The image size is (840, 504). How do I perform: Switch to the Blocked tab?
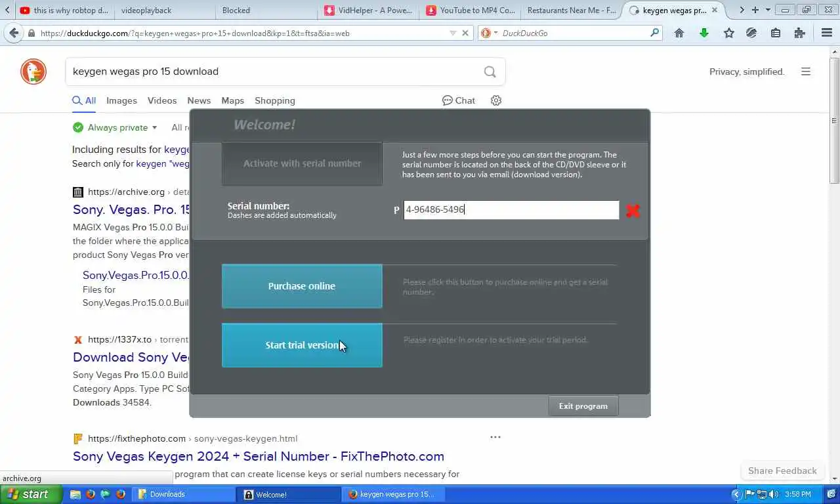point(265,10)
